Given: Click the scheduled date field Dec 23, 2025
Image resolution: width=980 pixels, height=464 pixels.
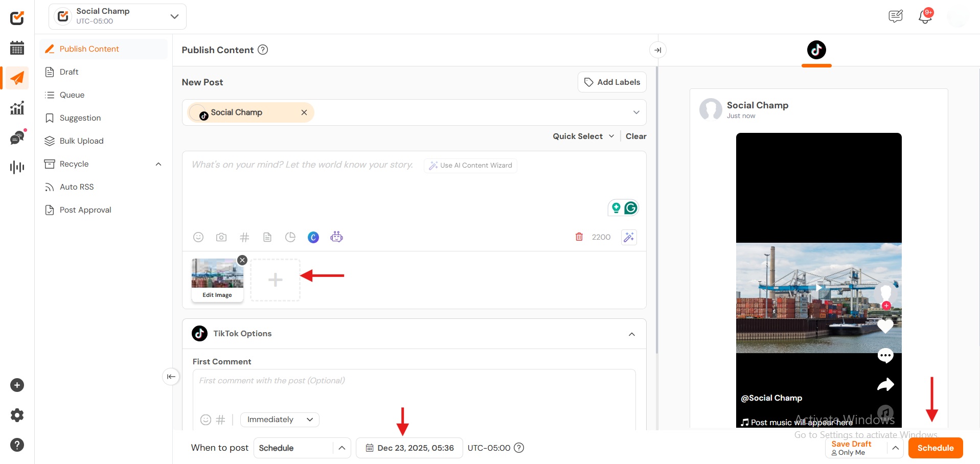Looking at the screenshot, I should coord(409,448).
